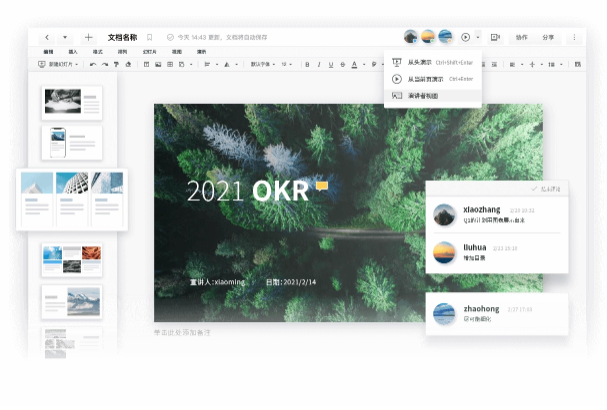
Task: Toggle underline text formatting
Action: pos(331,64)
